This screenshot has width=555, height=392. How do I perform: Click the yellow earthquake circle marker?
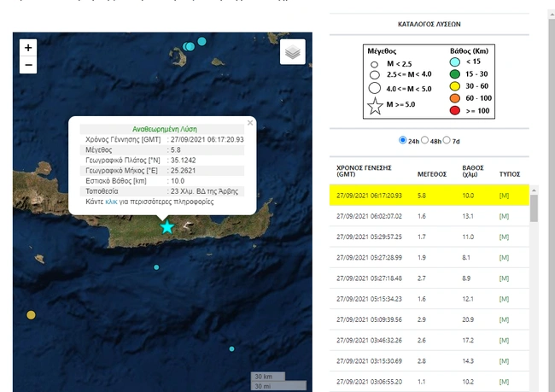32,315
